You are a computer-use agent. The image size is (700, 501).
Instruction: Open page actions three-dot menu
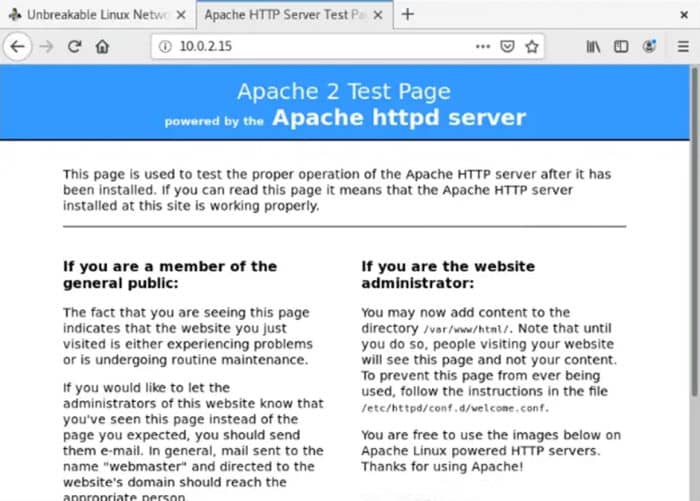point(482,46)
